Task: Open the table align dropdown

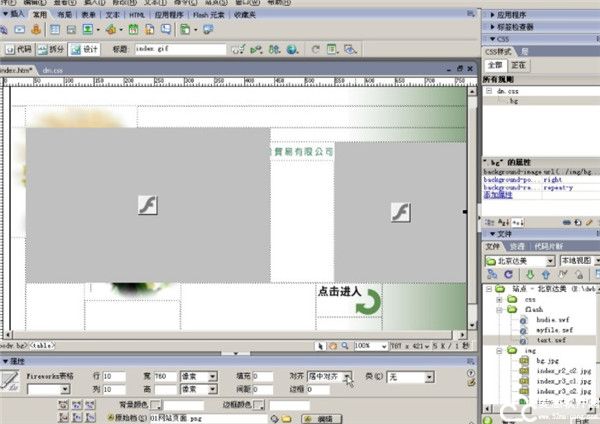Action: click(x=347, y=376)
